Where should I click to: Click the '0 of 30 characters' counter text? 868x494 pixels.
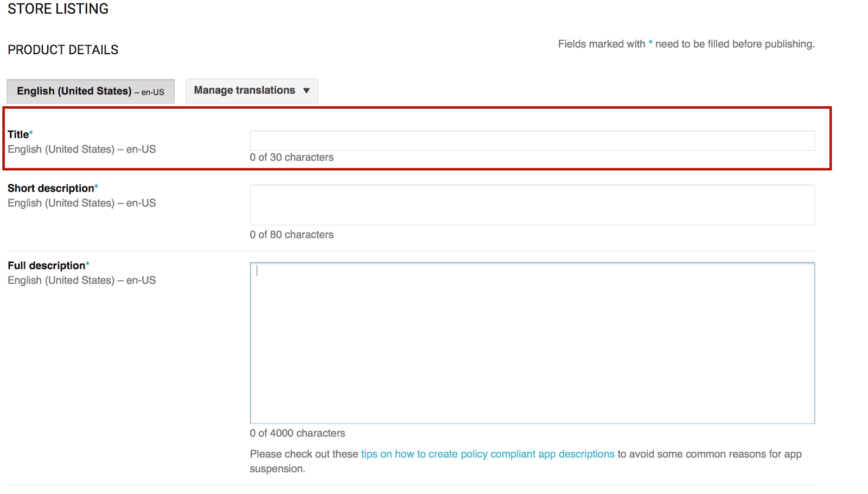pyautogui.click(x=292, y=157)
